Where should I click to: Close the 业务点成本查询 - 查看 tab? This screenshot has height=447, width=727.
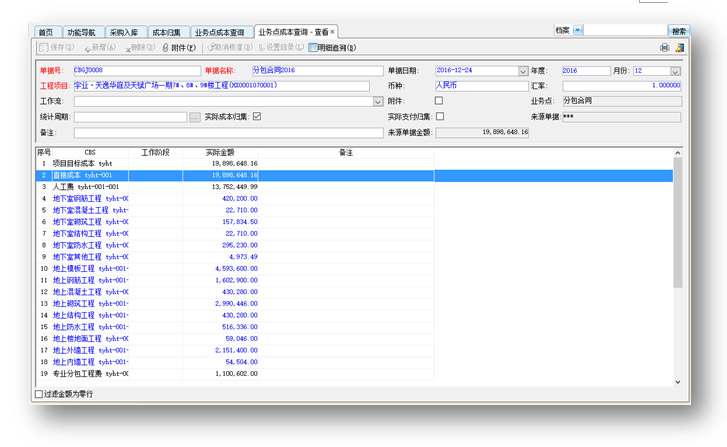[x=332, y=32]
